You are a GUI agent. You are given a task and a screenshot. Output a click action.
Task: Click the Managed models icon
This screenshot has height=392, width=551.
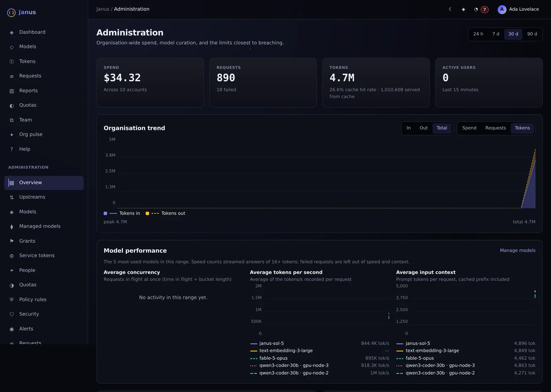tap(12, 226)
